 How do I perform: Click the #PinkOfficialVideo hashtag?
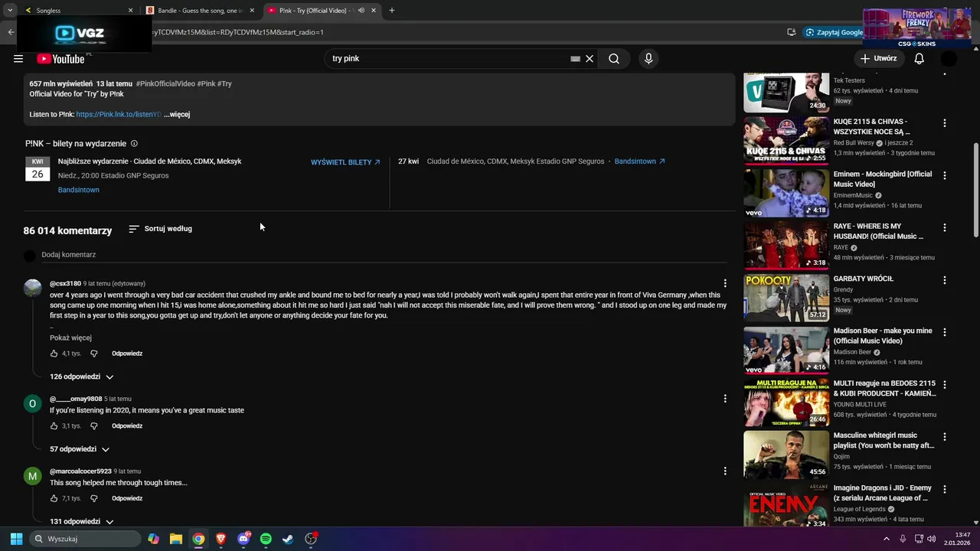point(165,84)
